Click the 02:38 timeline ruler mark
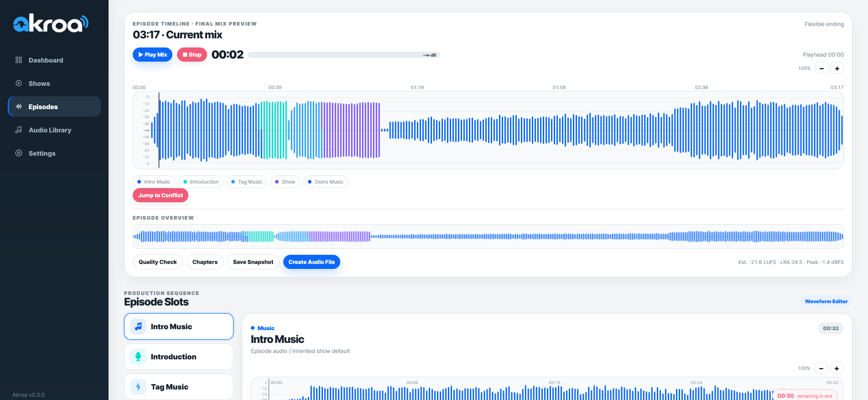The image size is (868, 400). (x=702, y=87)
